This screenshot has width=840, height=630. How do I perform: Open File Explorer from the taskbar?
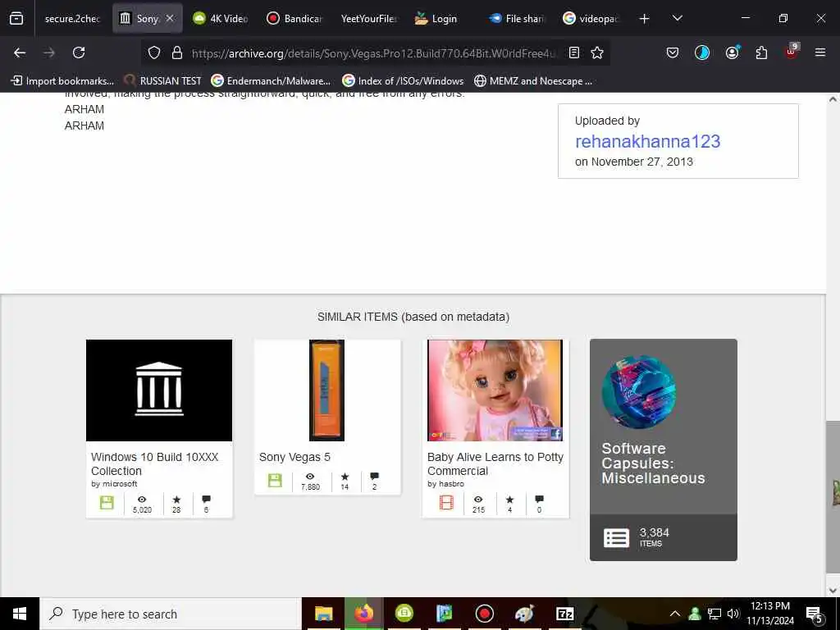pyautogui.click(x=323, y=614)
